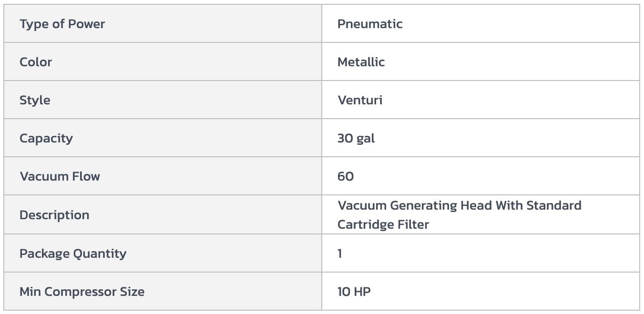Select the vacuum flow value "60"
Image resolution: width=644 pixels, height=314 pixels.
tap(346, 176)
